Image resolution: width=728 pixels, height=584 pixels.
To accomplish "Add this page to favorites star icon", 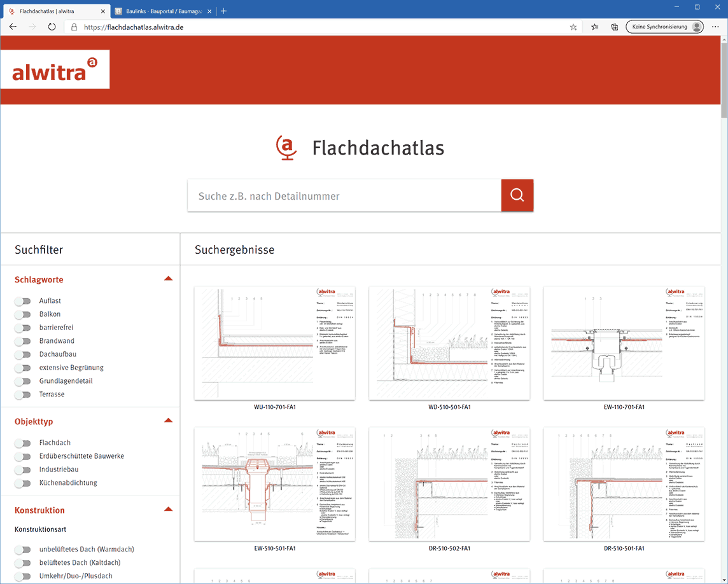I will (x=573, y=27).
